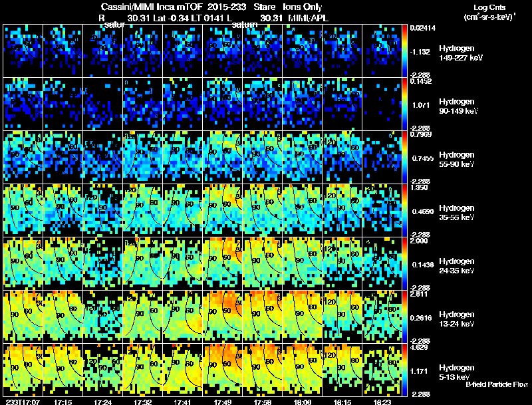Open the Hydrogen 55-90 keV image at 17:32
The width and height of the screenshot is (532, 405).
[x=142, y=158]
